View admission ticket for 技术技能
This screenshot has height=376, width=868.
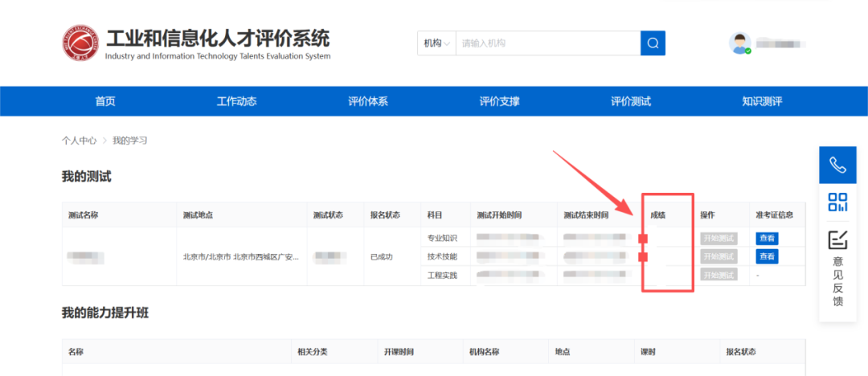(x=768, y=256)
